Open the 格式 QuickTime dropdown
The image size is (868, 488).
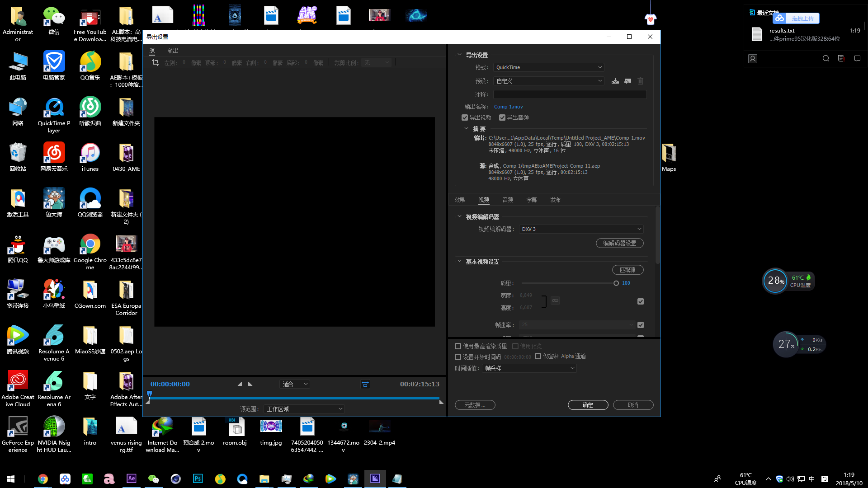(x=549, y=67)
